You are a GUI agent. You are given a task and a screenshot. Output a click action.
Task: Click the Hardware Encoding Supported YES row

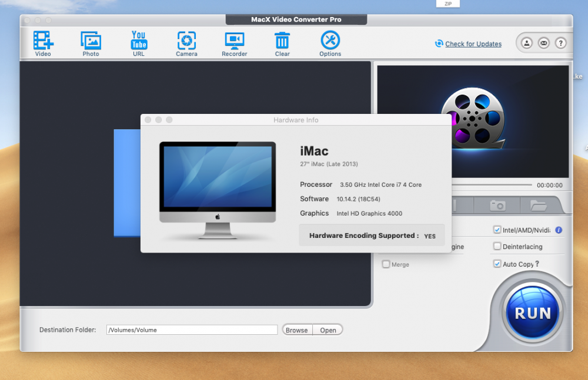372,236
